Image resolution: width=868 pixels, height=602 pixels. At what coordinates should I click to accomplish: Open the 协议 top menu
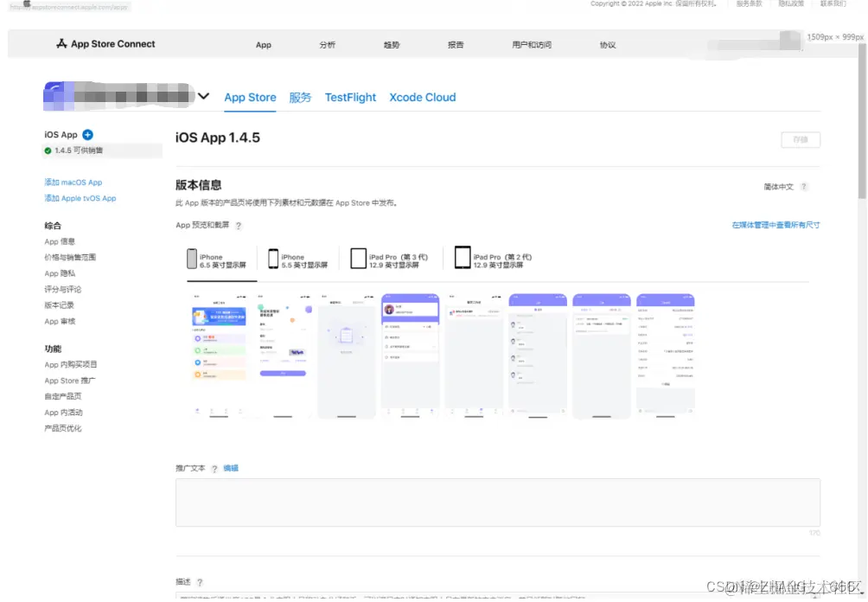(608, 45)
